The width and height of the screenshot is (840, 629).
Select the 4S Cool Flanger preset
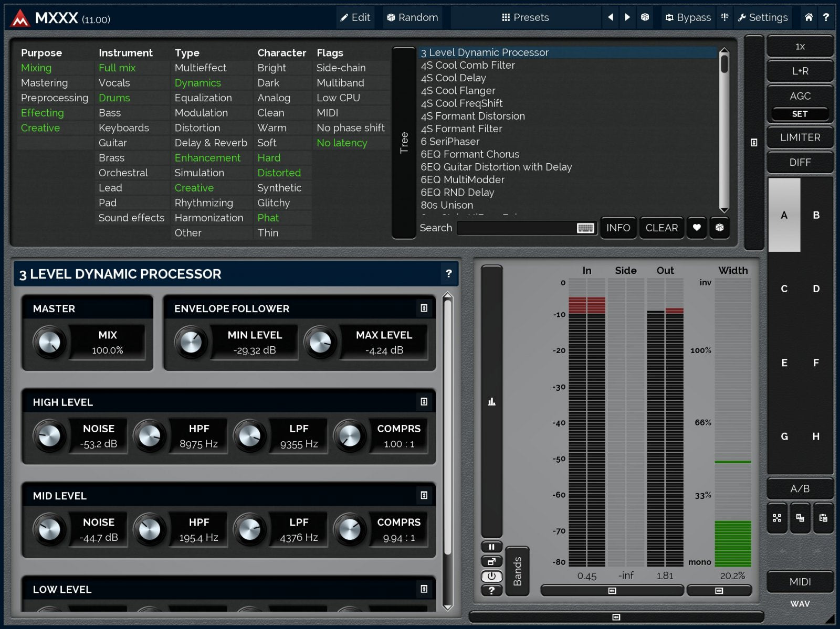click(457, 90)
